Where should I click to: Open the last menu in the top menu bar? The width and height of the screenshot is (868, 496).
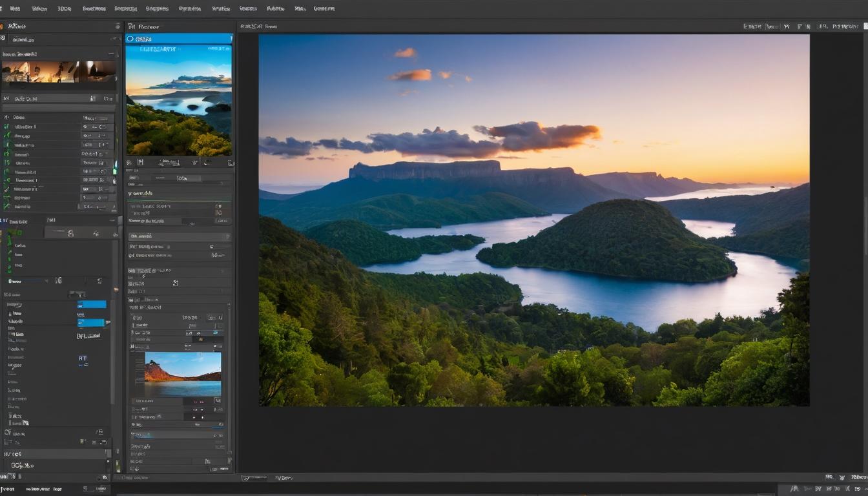point(324,9)
